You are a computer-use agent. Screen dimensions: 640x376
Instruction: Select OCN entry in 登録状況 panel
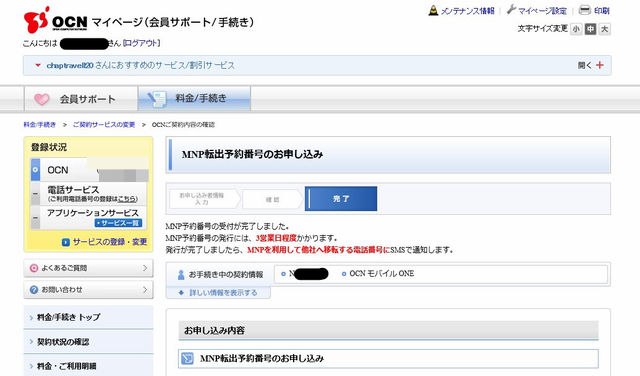click(89, 170)
